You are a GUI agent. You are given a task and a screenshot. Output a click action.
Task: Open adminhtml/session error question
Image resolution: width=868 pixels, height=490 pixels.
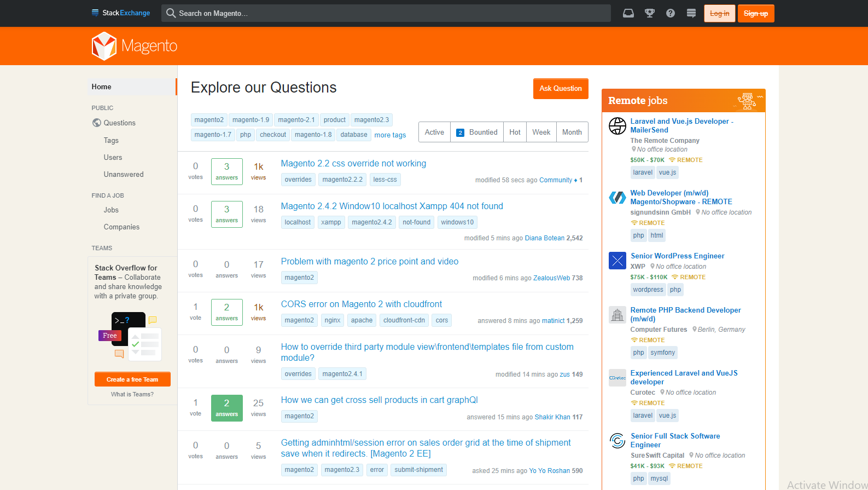pyautogui.click(x=426, y=448)
